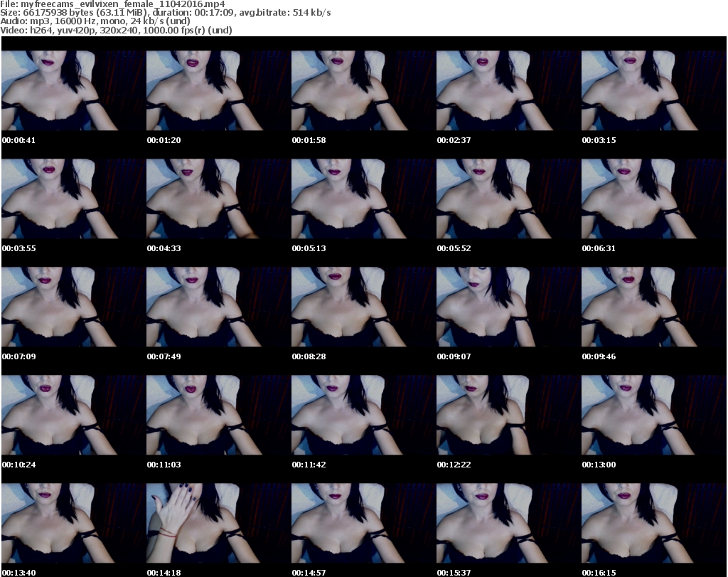Click the timestamp text '00:11:03'
Viewport: 728px width, 577px height.
pyautogui.click(x=164, y=465)
